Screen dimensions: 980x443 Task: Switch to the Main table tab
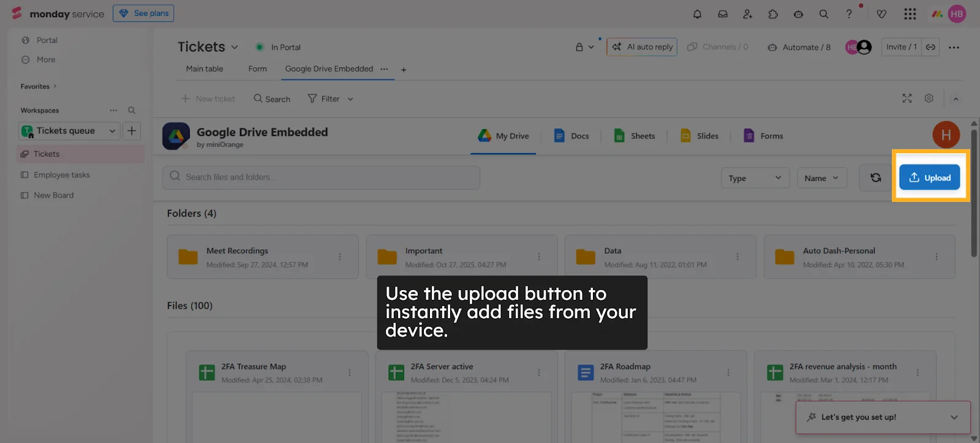(205, 69)
